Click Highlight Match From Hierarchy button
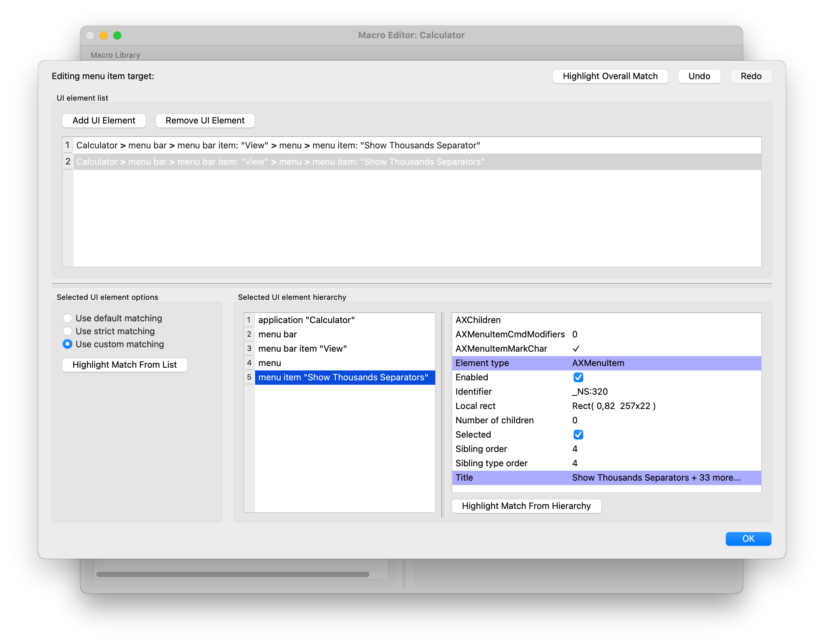 click(x=526, y=506)
